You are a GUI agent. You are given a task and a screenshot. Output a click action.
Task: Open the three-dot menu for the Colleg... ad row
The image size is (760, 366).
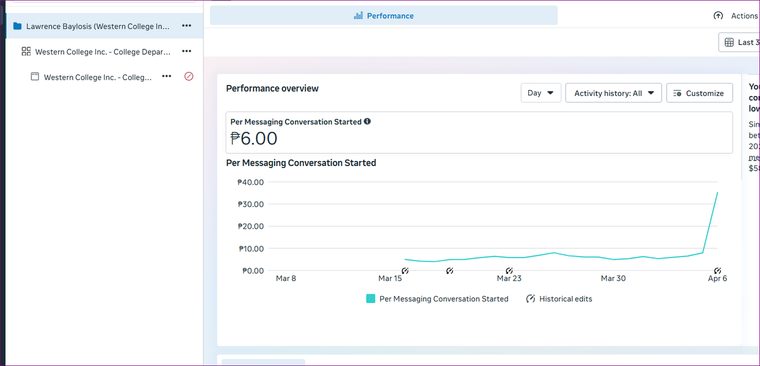(167, 76)
